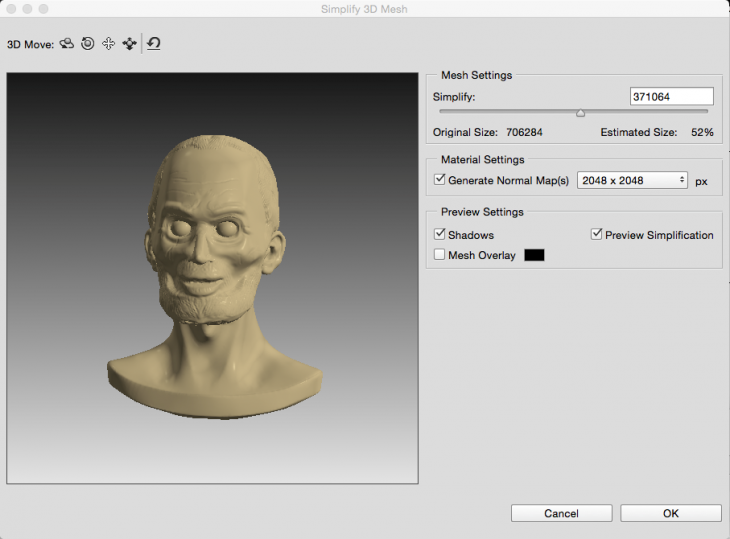Turn off the Shadows checkbox
Screen dimensions: 730x539
point(440,234)
